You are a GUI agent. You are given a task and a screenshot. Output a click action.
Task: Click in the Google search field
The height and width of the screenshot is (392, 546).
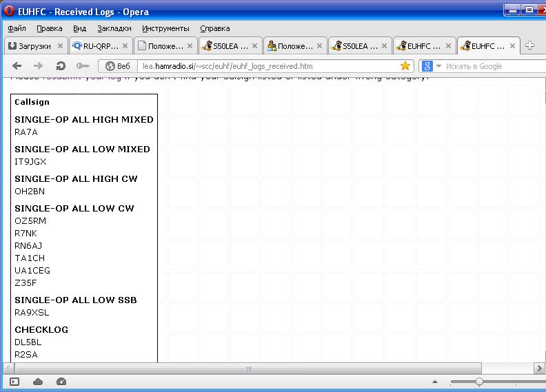489,66
